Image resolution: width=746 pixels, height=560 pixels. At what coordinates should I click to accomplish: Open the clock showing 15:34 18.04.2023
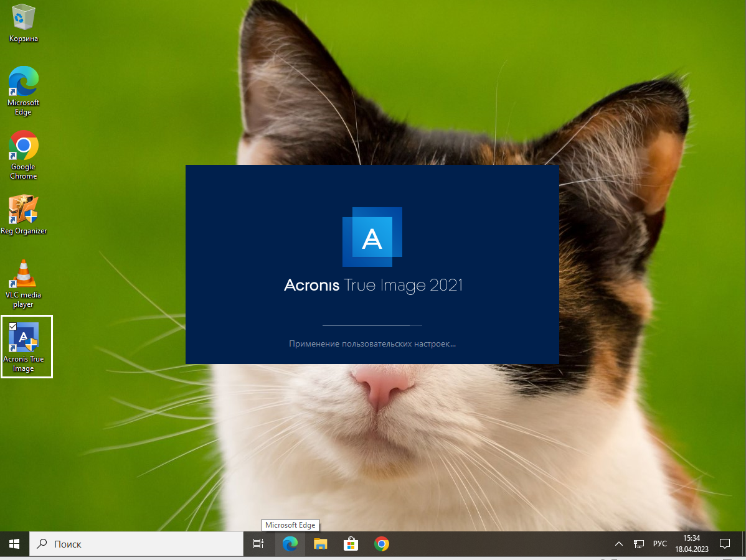[x=692, y=544]
